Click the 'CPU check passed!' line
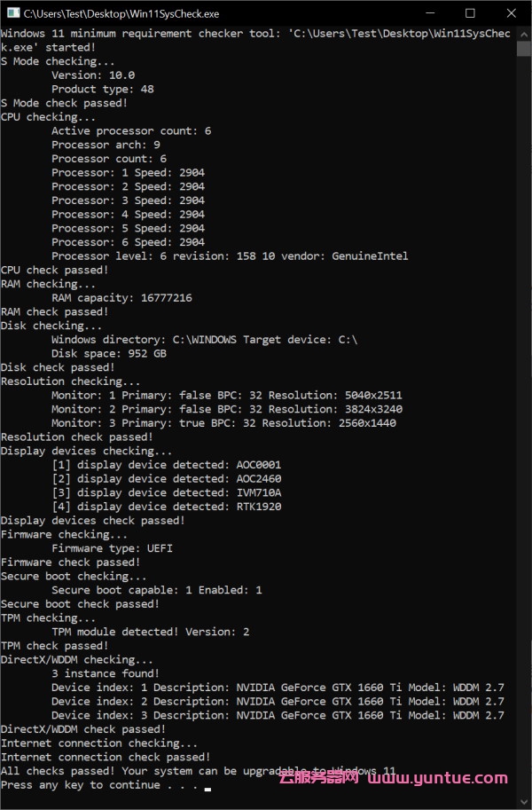The width and height of the screenshot is (532, 810). (55, 270)
